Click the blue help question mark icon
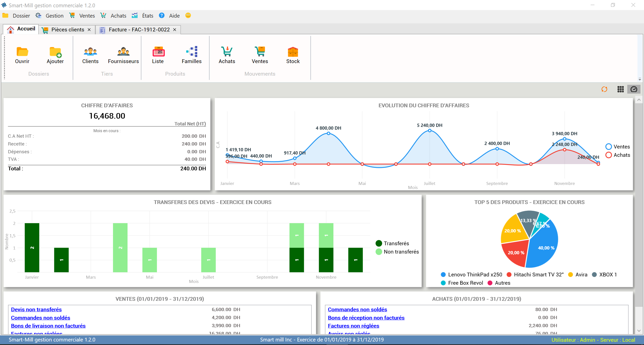The width and height of the screenshot is (644, 345). (x=162, y=16)
